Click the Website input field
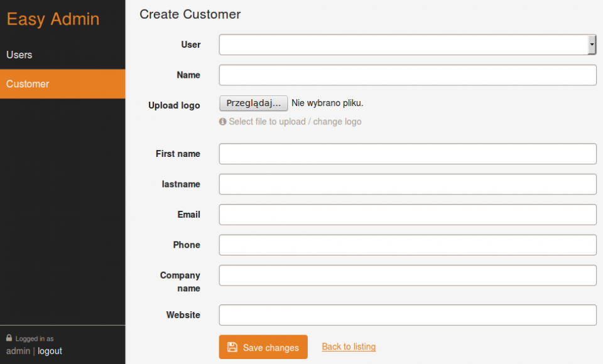Image resolution: width=603 pixels, height=364 pixels. 407,315
